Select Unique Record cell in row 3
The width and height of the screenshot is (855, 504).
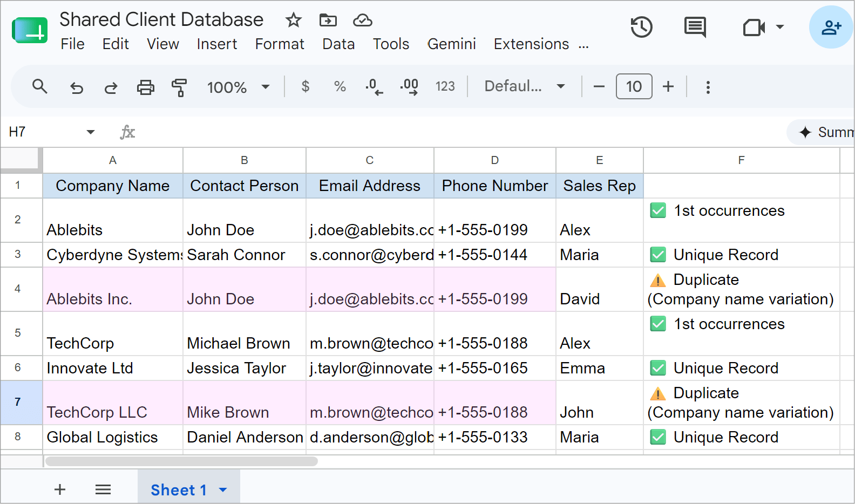(742, 255)
